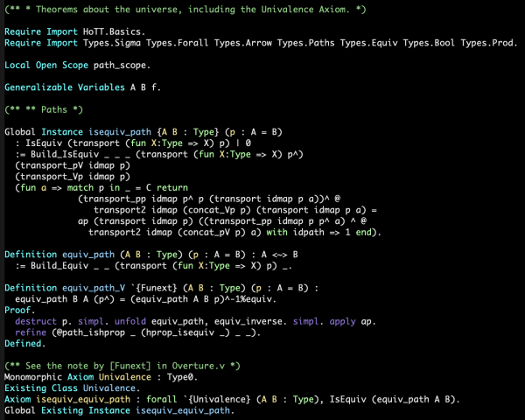Click the 'unfold' tactic
Image resolution: width=525 pixels, height=420 pixels.
pos(130,321)
